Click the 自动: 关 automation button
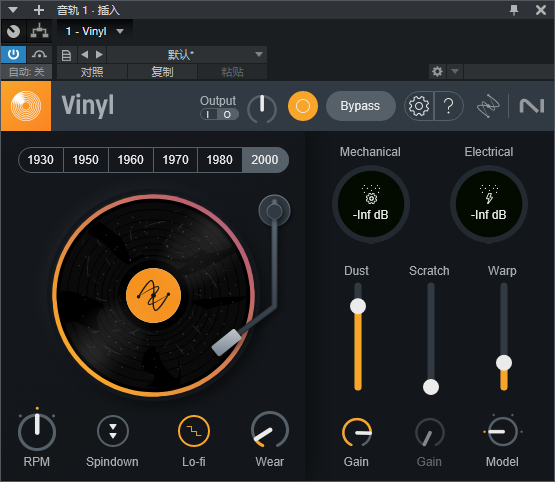Viewport: 555px width, 482px height. coord(27,72)
